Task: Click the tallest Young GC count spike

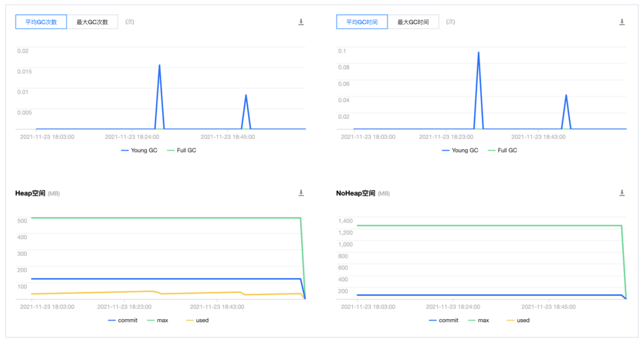Action: (x=159, y=65)
